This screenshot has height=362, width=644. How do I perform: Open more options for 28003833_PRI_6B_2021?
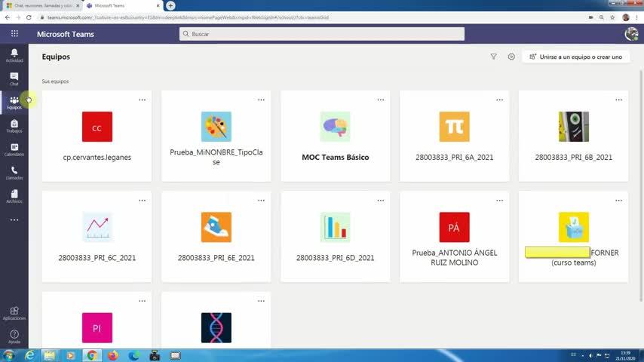(618, 100)
